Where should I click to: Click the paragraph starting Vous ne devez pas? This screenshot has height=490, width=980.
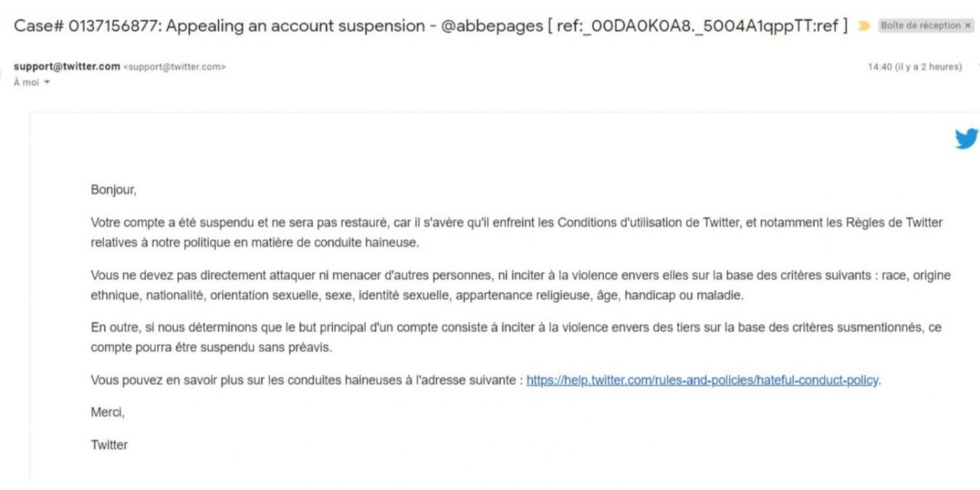pyautogui.click(x=521, y=285)
